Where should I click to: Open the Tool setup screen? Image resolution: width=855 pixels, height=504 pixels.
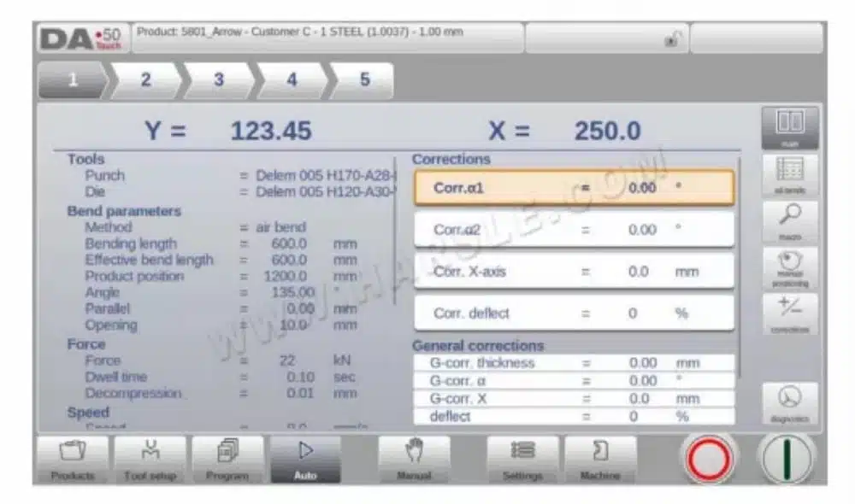(150, 460)
